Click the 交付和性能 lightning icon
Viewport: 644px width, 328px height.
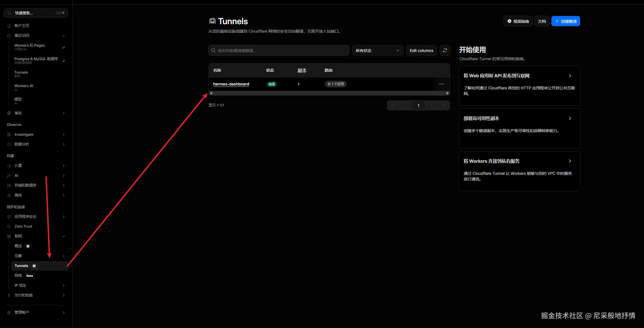(x=9, y=295)
